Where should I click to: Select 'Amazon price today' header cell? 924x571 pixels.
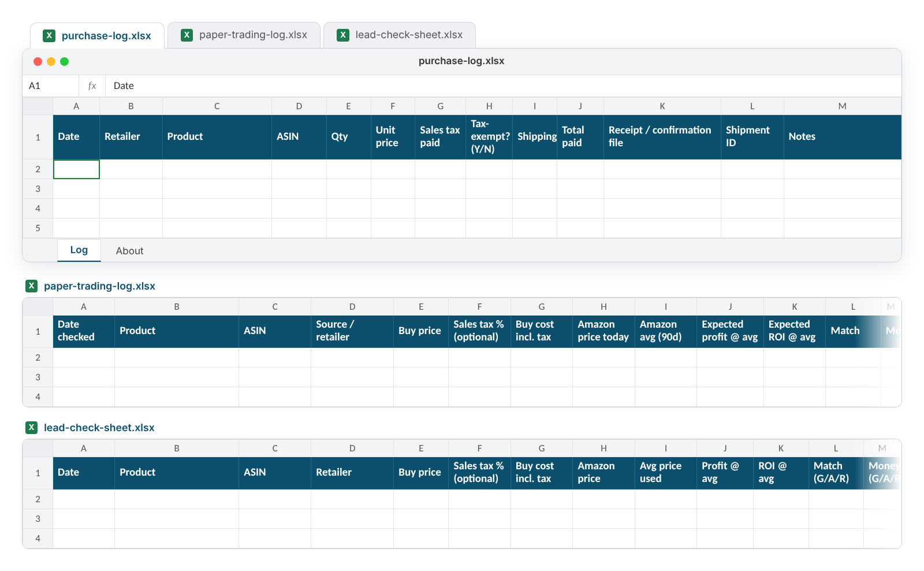coord(603,331)
